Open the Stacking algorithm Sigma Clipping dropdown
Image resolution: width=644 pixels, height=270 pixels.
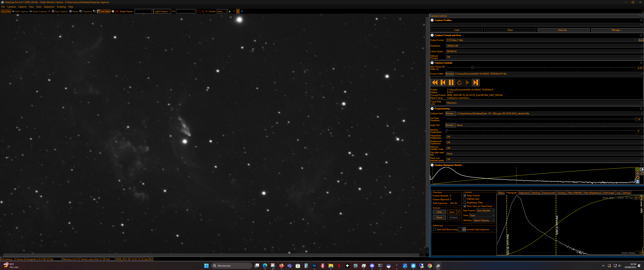pos(484,220)
